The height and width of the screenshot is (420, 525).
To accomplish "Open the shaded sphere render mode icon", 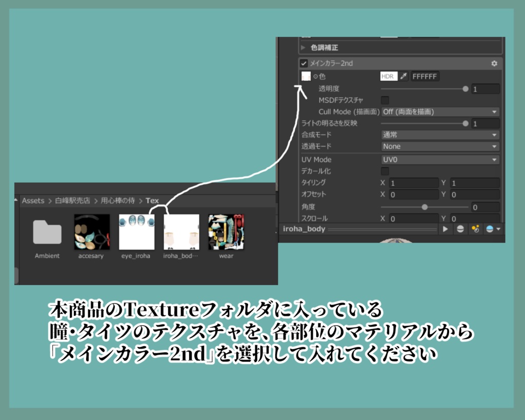I will [x=490, y=228].
